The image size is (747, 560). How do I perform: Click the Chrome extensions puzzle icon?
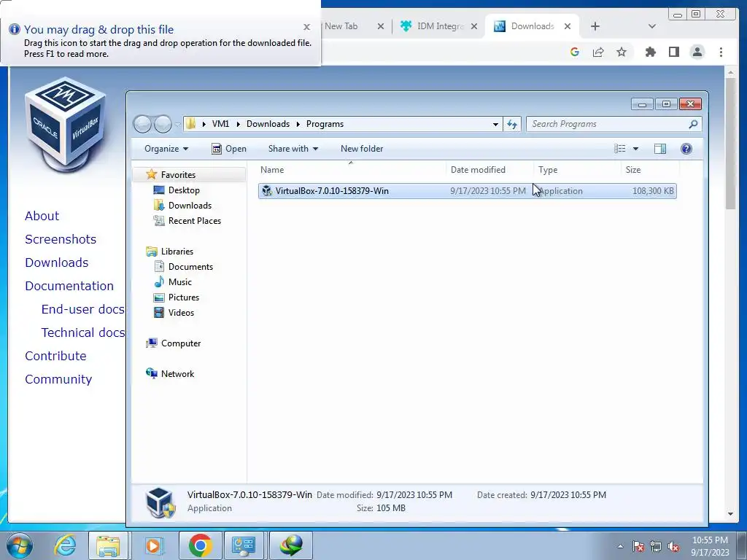point(650,52)
